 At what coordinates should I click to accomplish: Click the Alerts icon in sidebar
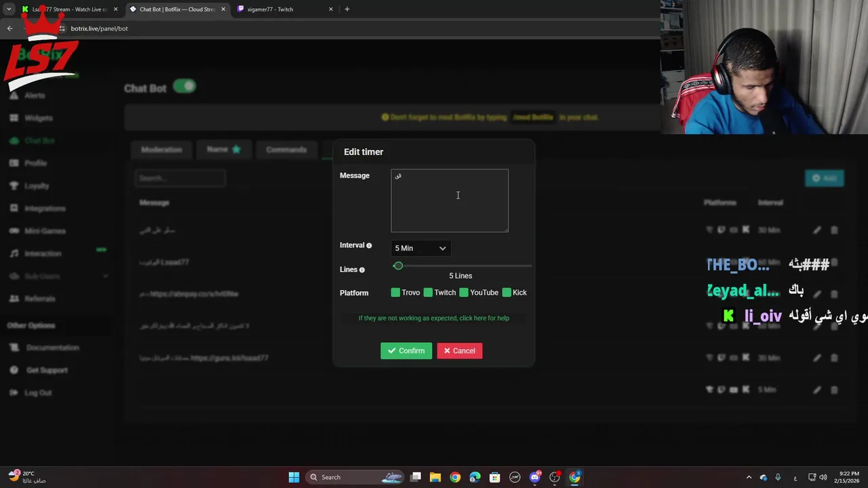point(14,96)
